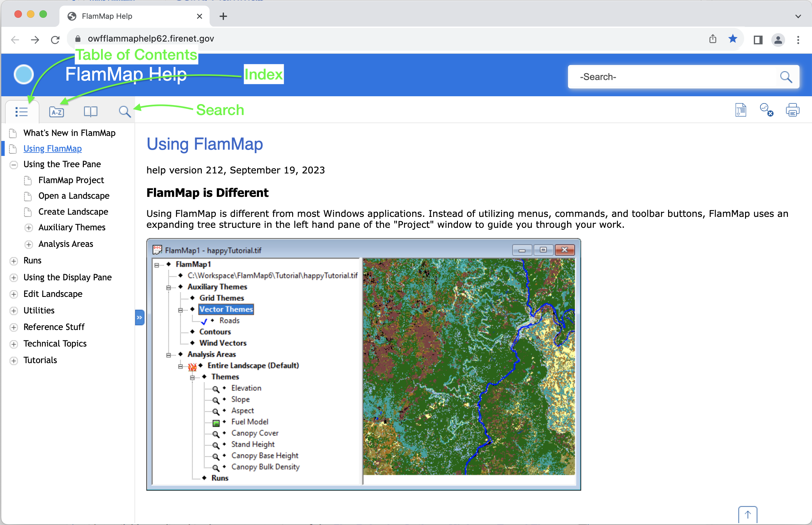The image size is (812, 525).
Task: Expand the Reference Stuff node
Action: 14,327
